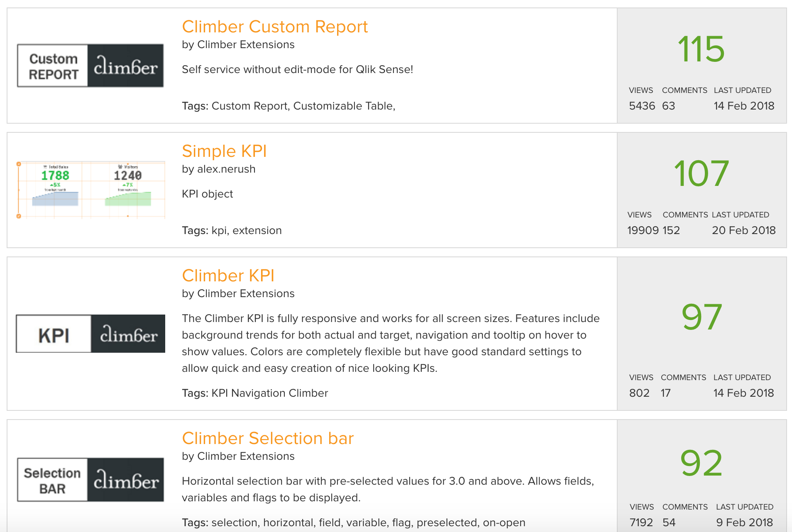Click the like count 92
The height and width of the screenshot is (532, 792).
pyautogui.click(x=701, y=463)
